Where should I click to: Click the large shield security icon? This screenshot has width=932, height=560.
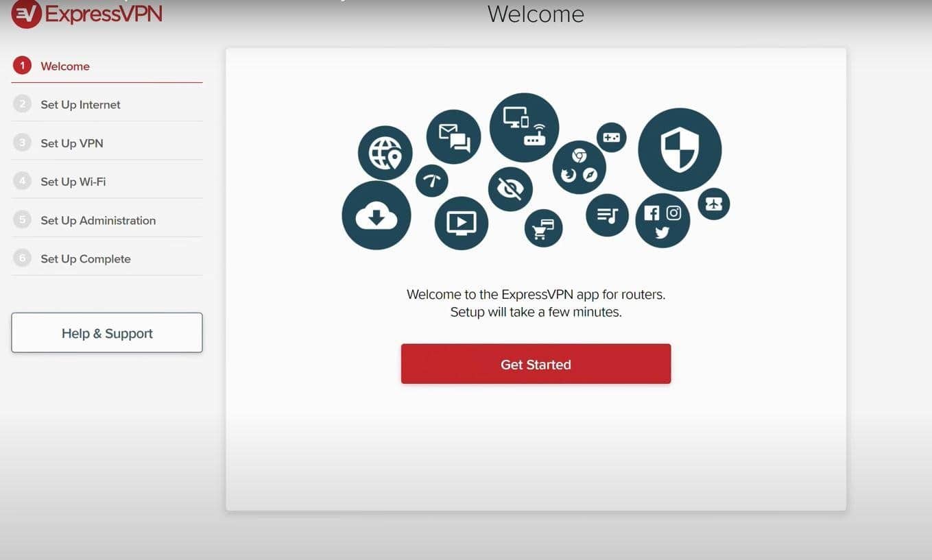coord(680,149)
